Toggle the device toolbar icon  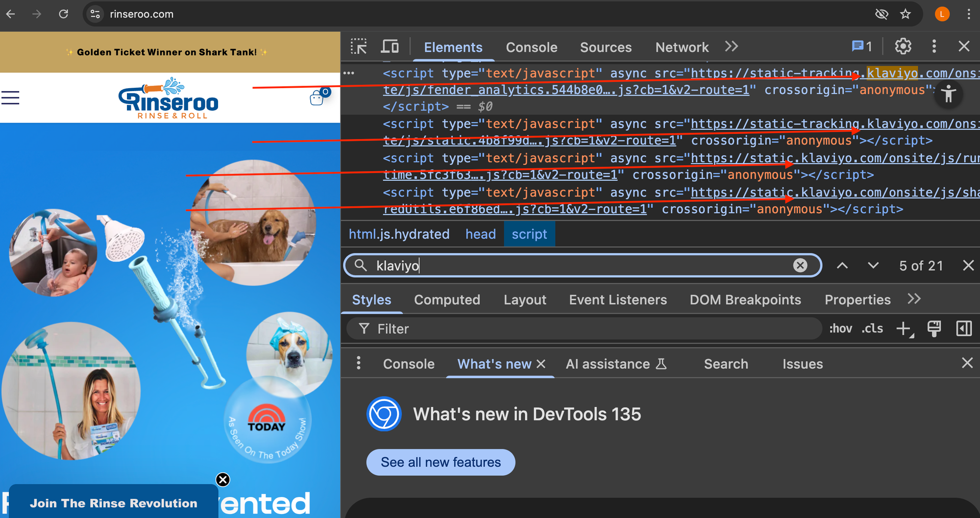(390, 47)
